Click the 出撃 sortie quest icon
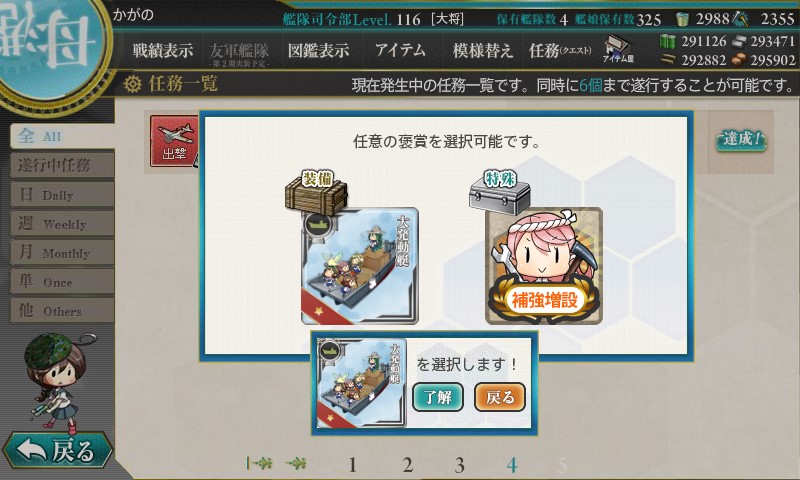The height and width of the screenshot is (480, 800). click(174, 141)
